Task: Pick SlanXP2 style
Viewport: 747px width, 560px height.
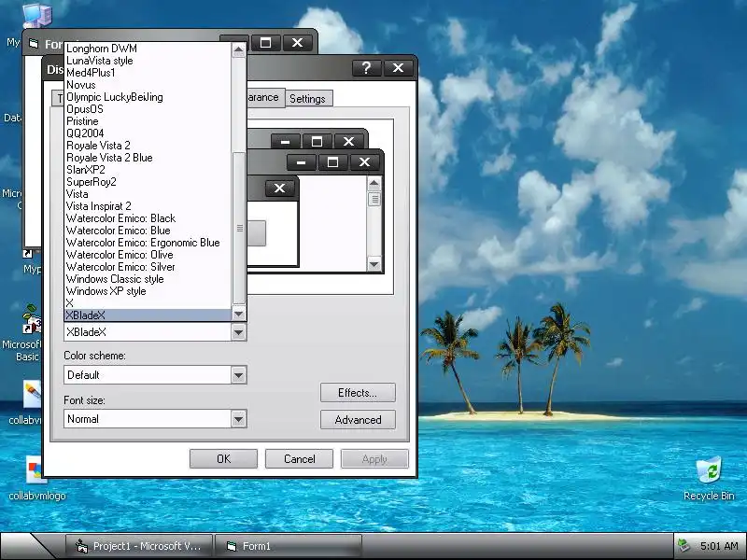Action: tap(148, 170)
